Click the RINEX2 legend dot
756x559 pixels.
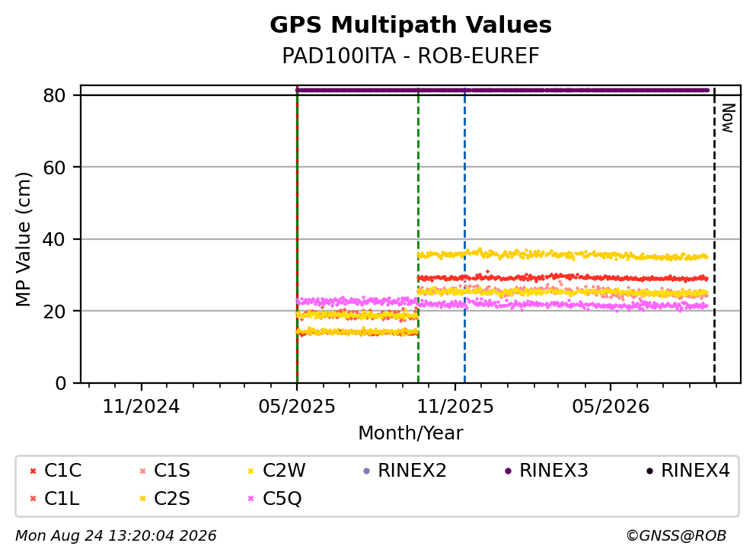coord(366,471)
